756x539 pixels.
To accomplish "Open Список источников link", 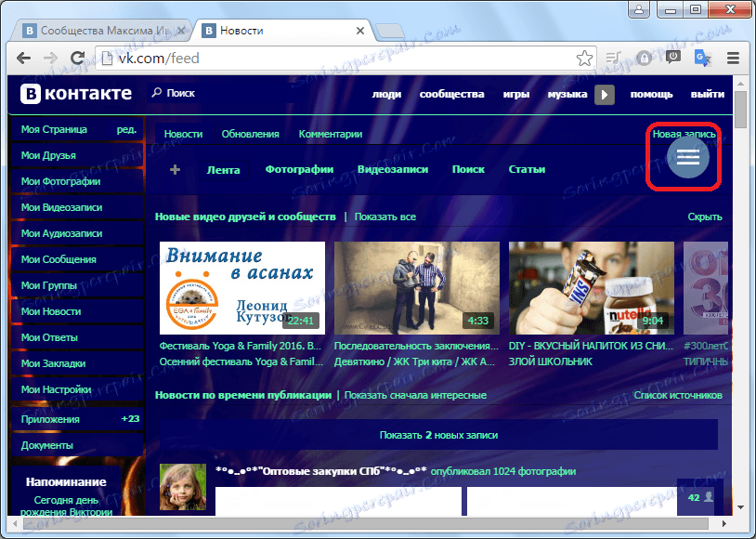I will (x=678, y=395).
